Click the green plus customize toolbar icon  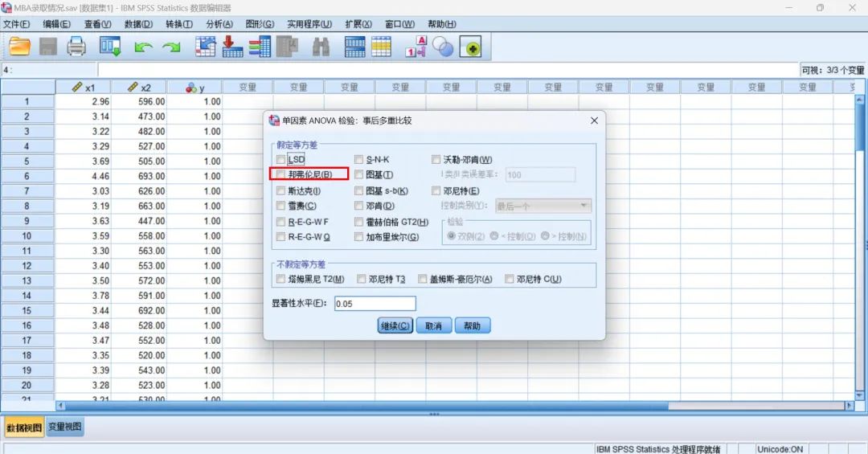click(470, 47)
